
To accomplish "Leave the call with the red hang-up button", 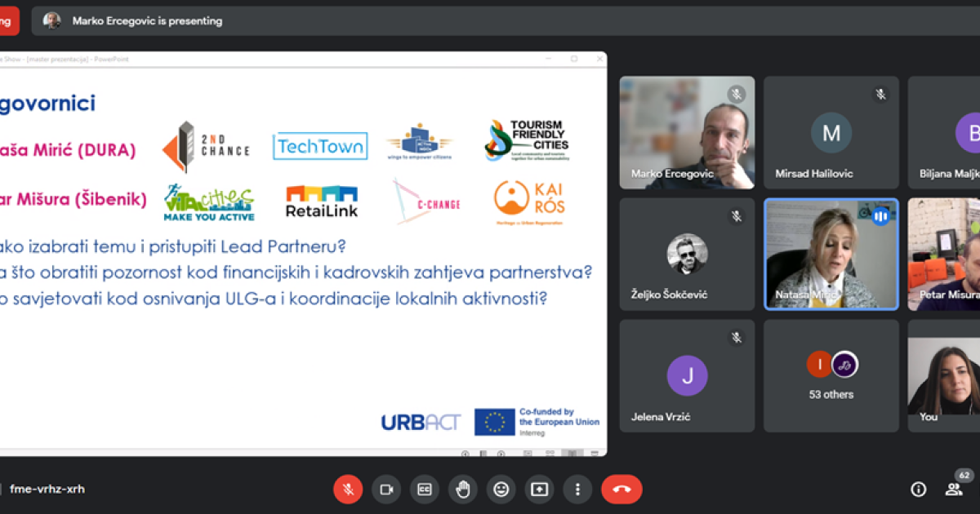I will [621, 489].
